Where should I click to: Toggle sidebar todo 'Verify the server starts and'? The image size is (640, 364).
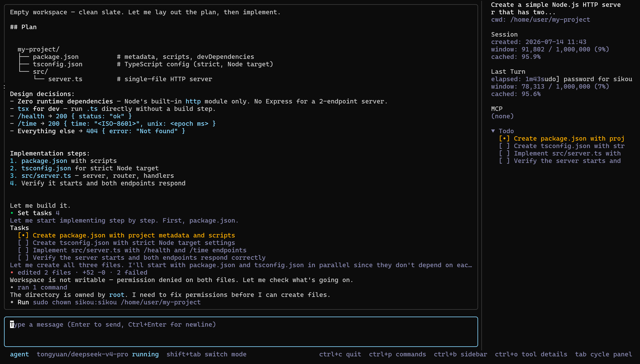click(560, 161)
